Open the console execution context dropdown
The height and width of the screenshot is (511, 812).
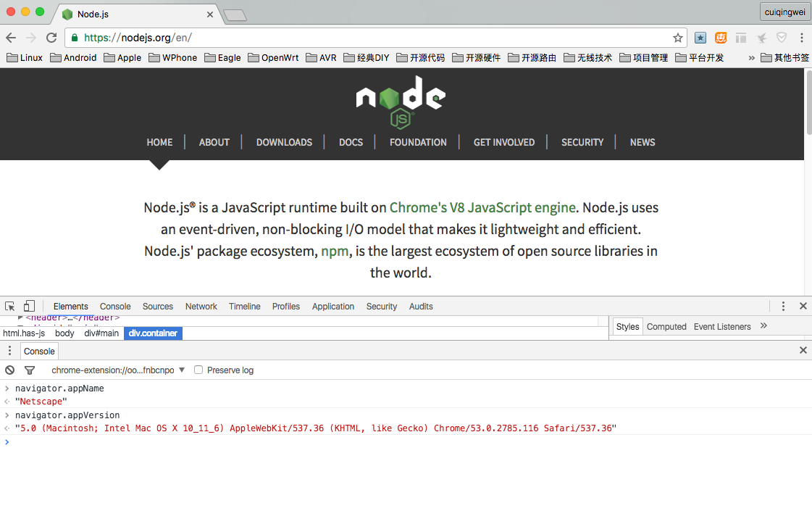[x=118, y=370]
